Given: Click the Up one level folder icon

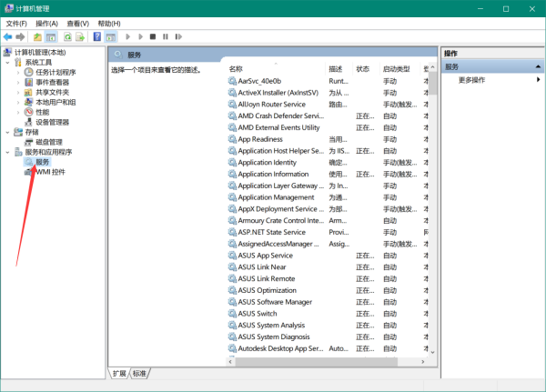Looking at the screenshot, I should (x=37, y=37).
